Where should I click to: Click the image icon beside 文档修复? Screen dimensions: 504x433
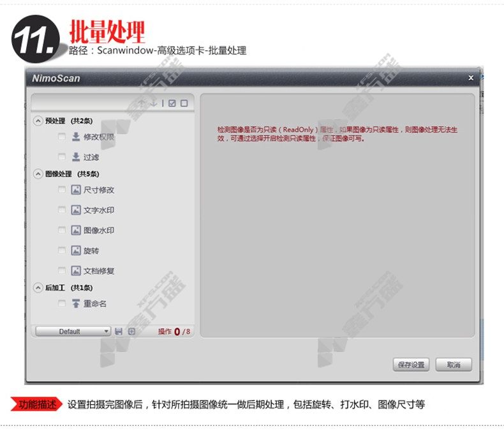76,271
